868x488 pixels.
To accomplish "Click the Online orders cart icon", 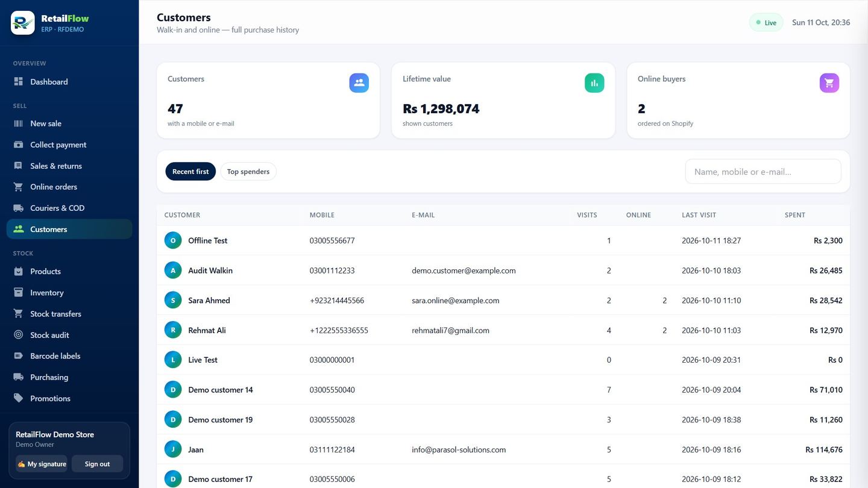I will (x=19, y=187).
